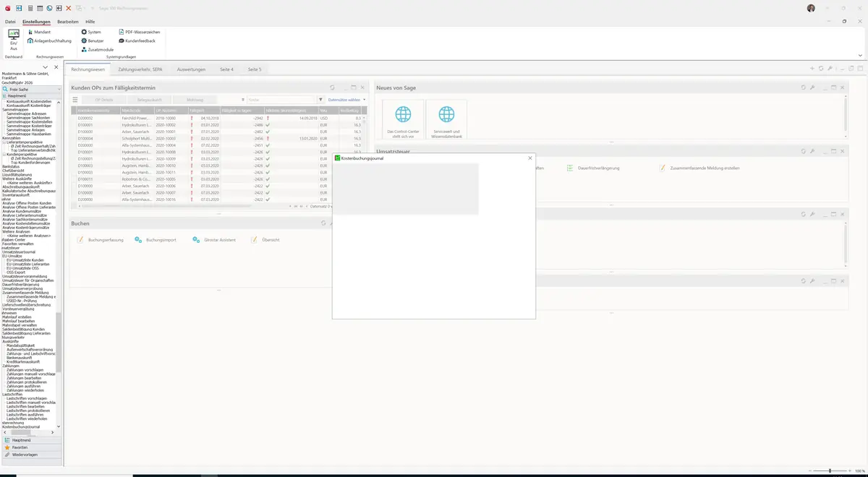
Task: Open the Datensätze wählen dropdown
Action: coord(346,100)
